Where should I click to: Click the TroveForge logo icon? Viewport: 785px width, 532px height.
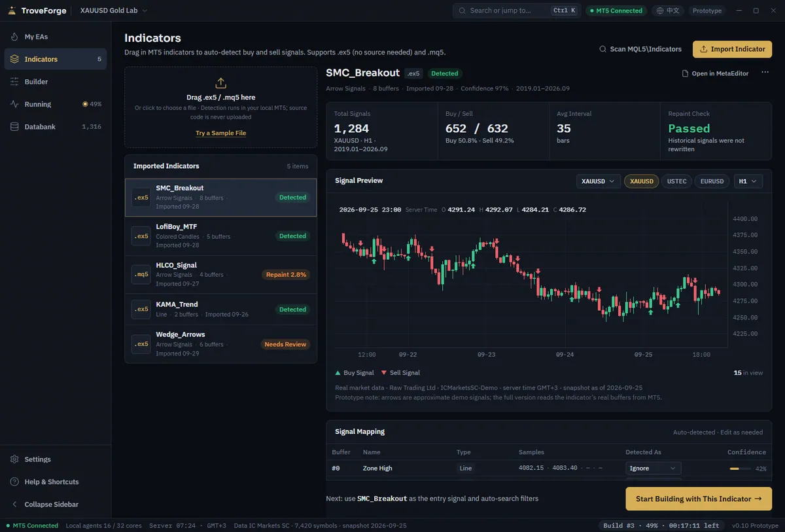(12, 10)
